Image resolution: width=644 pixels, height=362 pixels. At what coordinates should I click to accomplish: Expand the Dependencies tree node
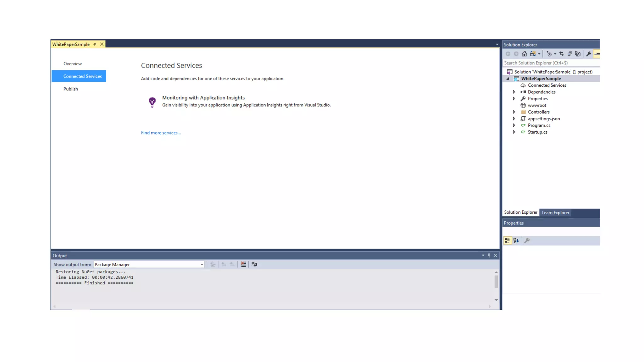514,92
